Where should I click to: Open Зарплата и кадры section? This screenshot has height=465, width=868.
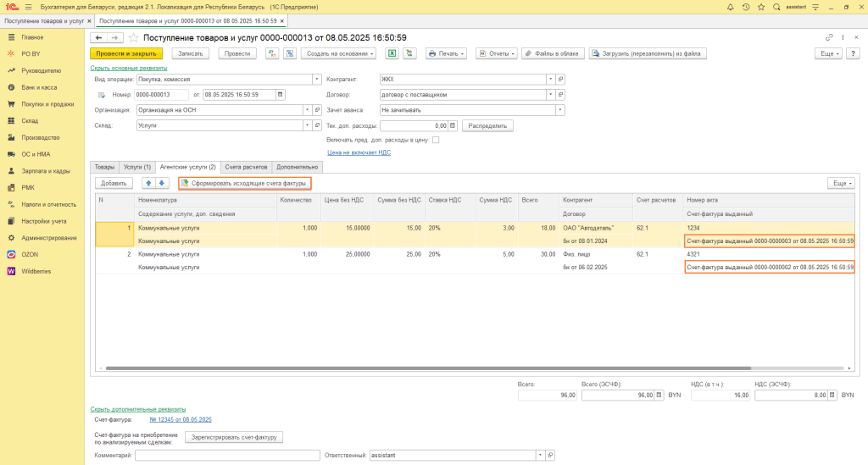pyautogui.click(x=46, y=171)
